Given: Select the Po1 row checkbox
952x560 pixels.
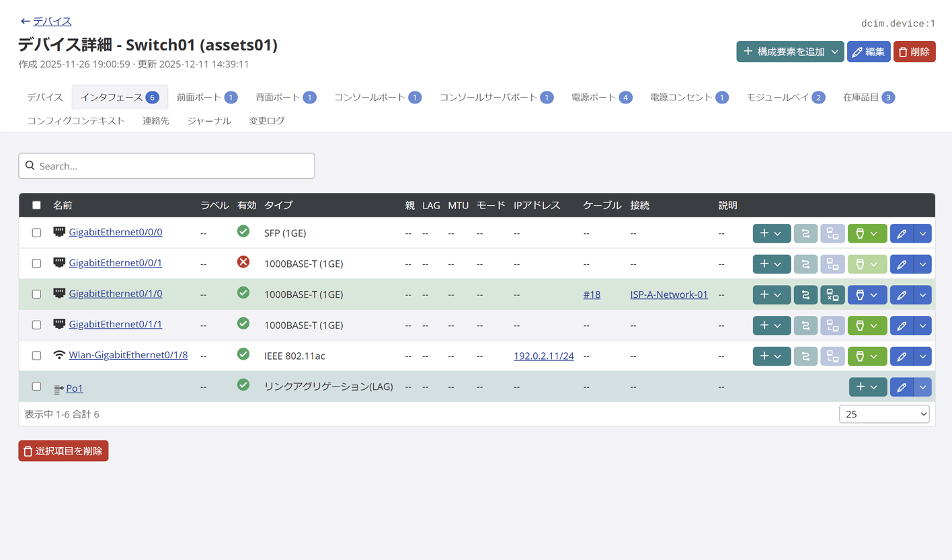Looking at the screenshot, I should pyautogui.click(x=36, y=387).
